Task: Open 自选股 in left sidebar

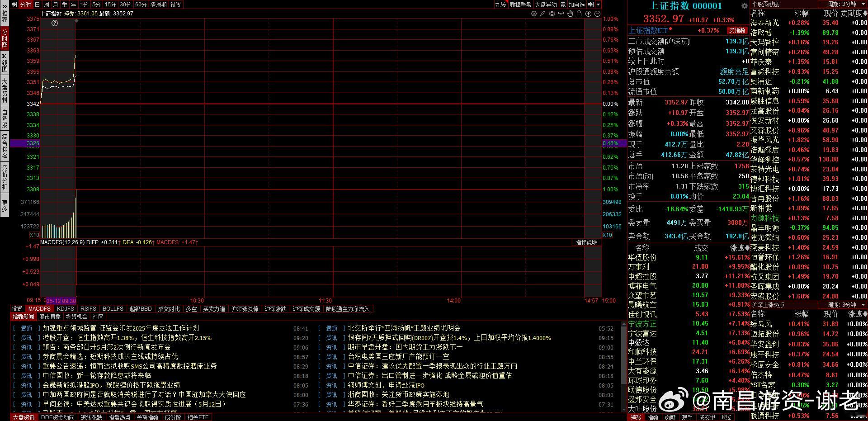Action: pyautogui.click(x=5, y=118)
